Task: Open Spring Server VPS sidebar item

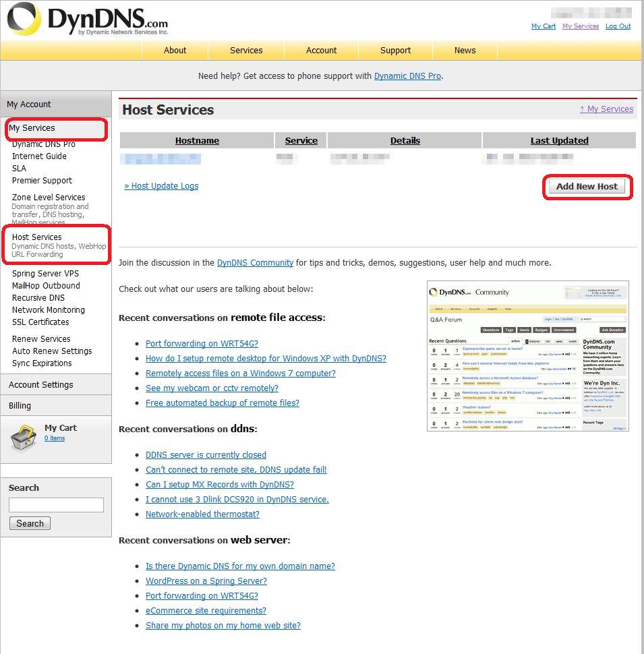Action: 45,274
